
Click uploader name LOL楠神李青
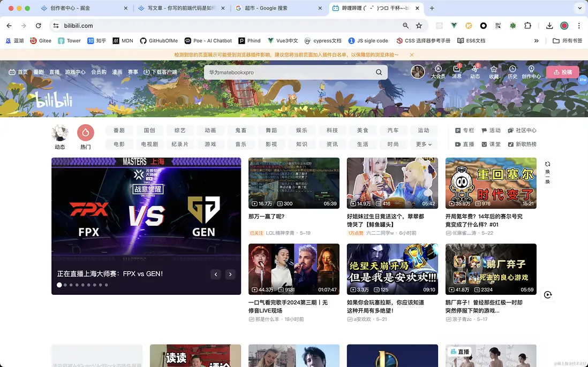280,233
